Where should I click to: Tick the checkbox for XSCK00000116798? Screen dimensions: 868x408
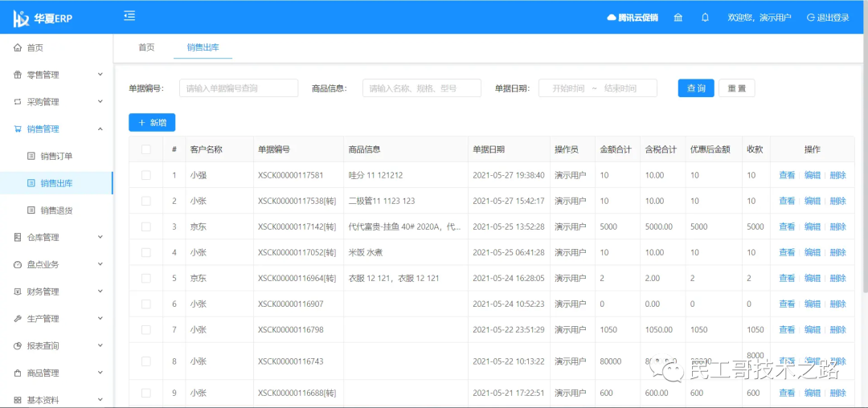tap(146, 329)
